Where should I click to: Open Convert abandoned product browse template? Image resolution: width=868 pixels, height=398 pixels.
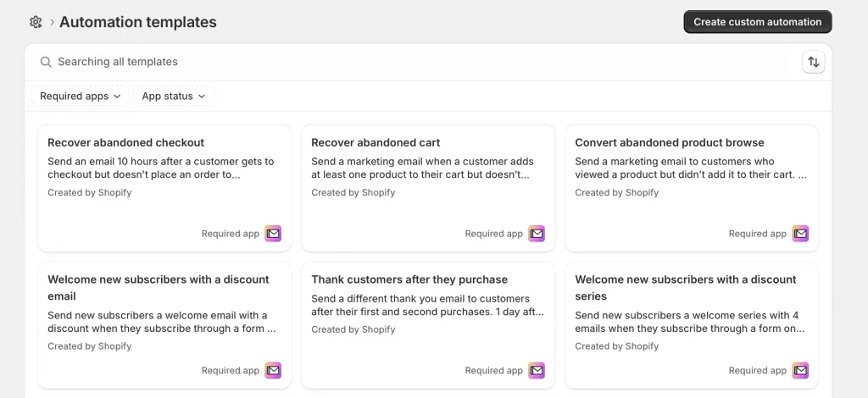(x=669, y=142)
